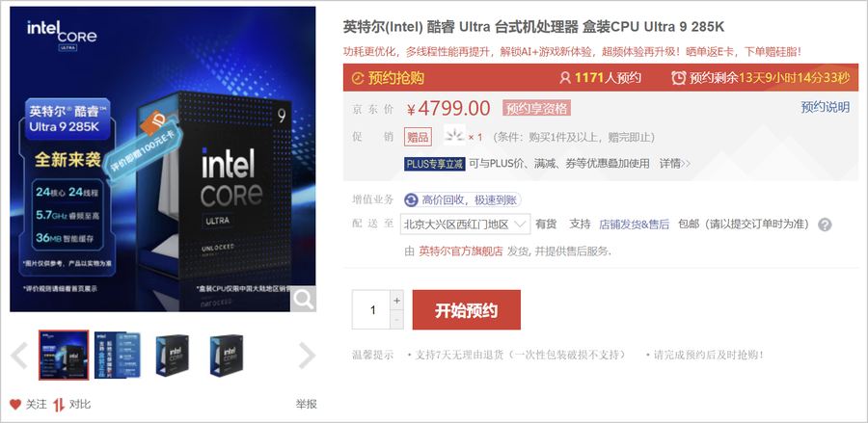Click the 有货 stock status text

click(x=546, y=225)
